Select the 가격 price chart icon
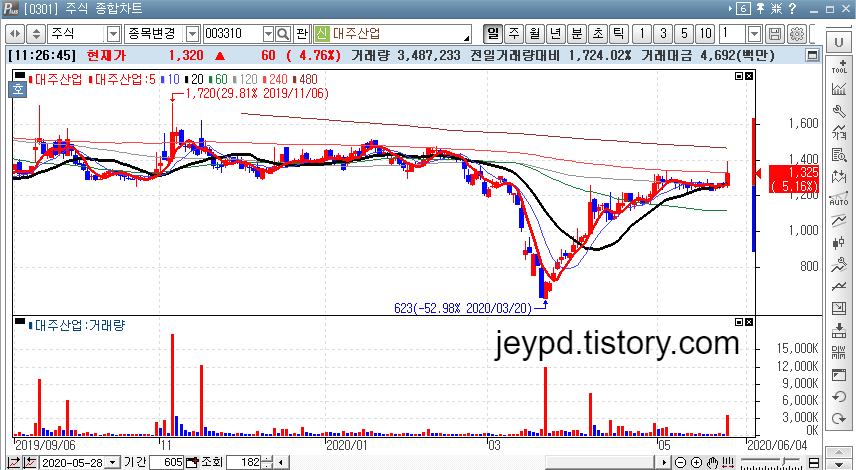 pyautogui.click(x=839, y=133)
